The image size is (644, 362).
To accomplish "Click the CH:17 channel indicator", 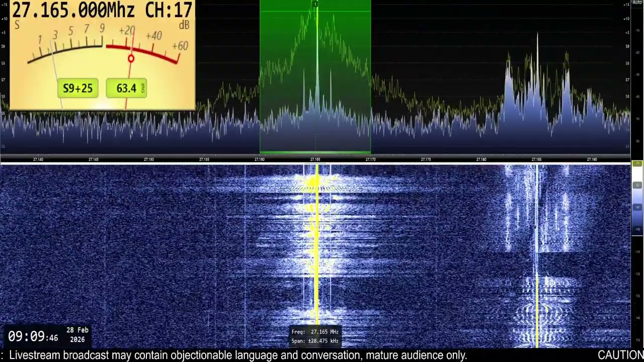I will [x=168, y=10].
